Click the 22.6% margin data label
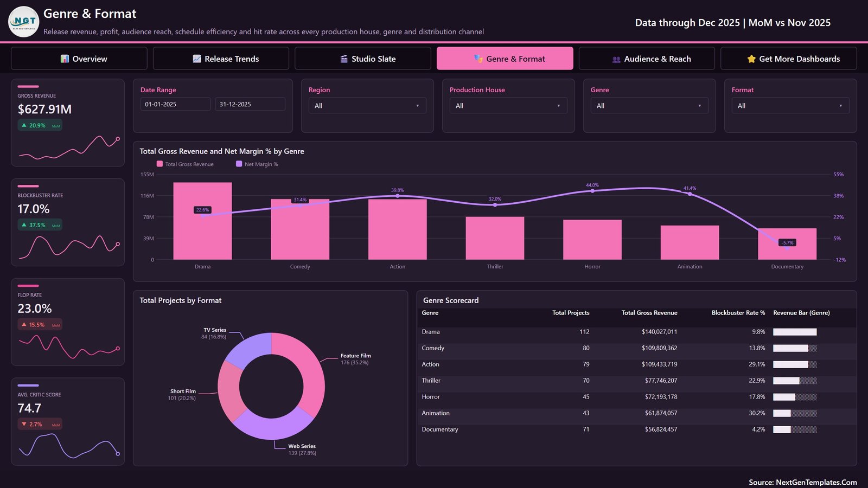Screen dimensions: 868x488 [x=202, y=210]
